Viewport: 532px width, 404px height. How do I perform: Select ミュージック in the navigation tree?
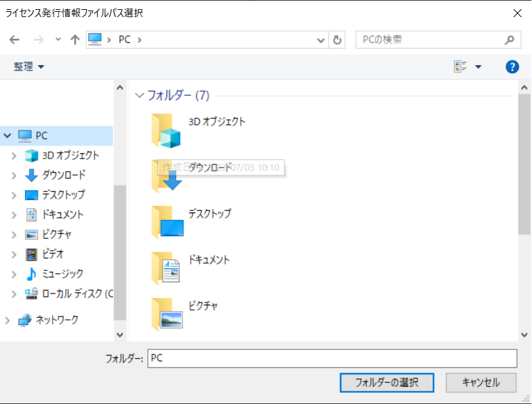(62, 274)
